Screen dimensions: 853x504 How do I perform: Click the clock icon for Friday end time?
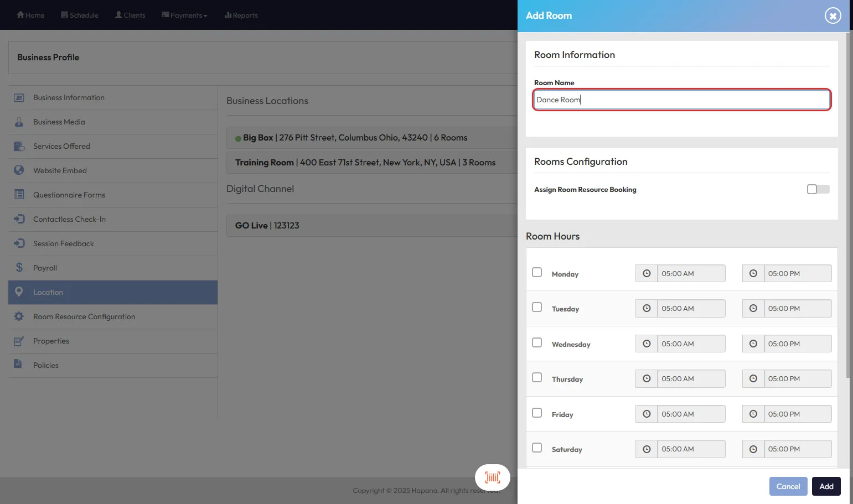[753, 414]
